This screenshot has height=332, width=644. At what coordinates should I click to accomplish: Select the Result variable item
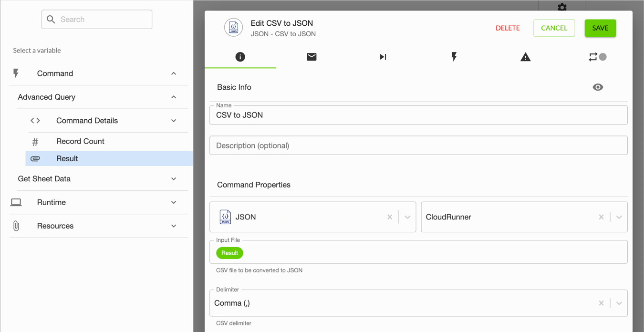[109, 158]
